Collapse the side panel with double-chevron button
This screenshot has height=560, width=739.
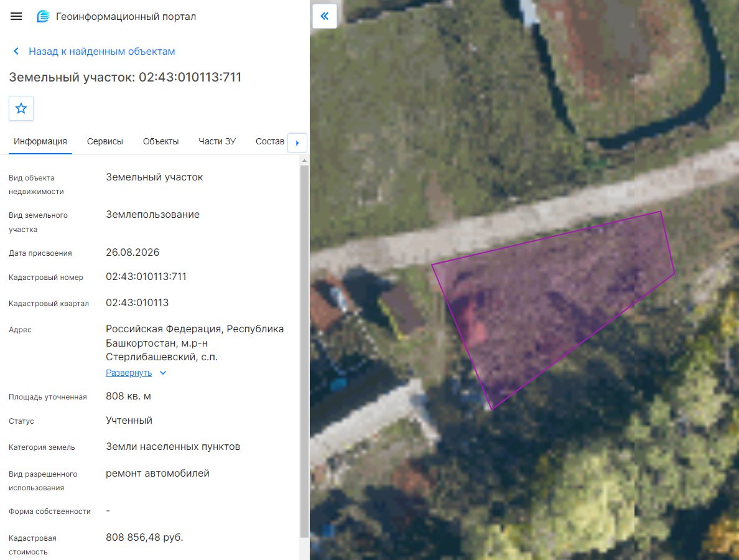(x=325, y=16)
